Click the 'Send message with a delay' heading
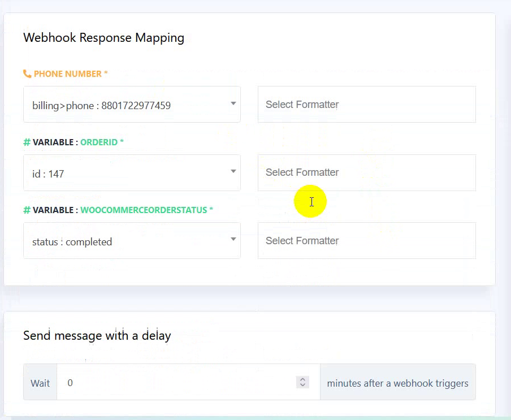 pos(97,336)
